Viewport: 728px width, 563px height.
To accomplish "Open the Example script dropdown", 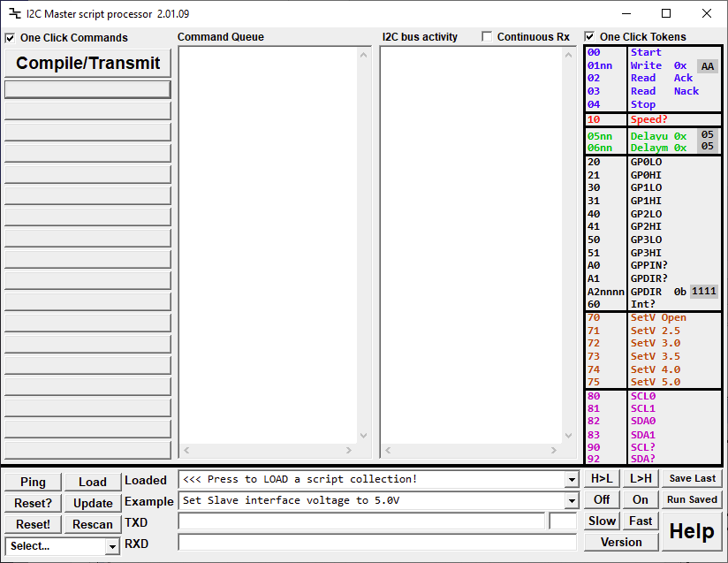I will click(x=572, y=501).
